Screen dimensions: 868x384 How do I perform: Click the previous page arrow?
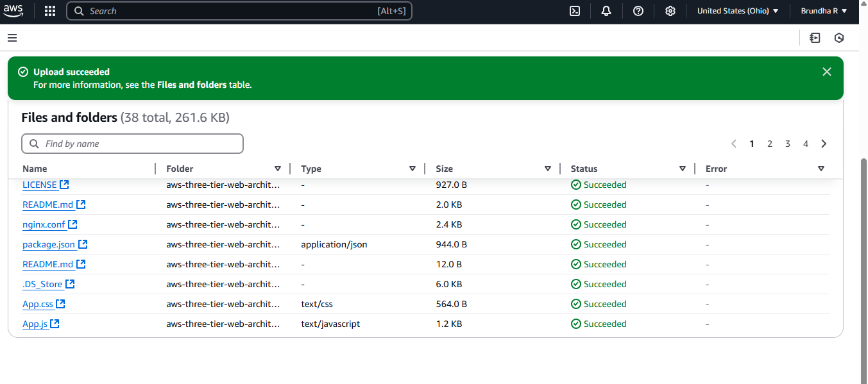(x=734, y=144)
